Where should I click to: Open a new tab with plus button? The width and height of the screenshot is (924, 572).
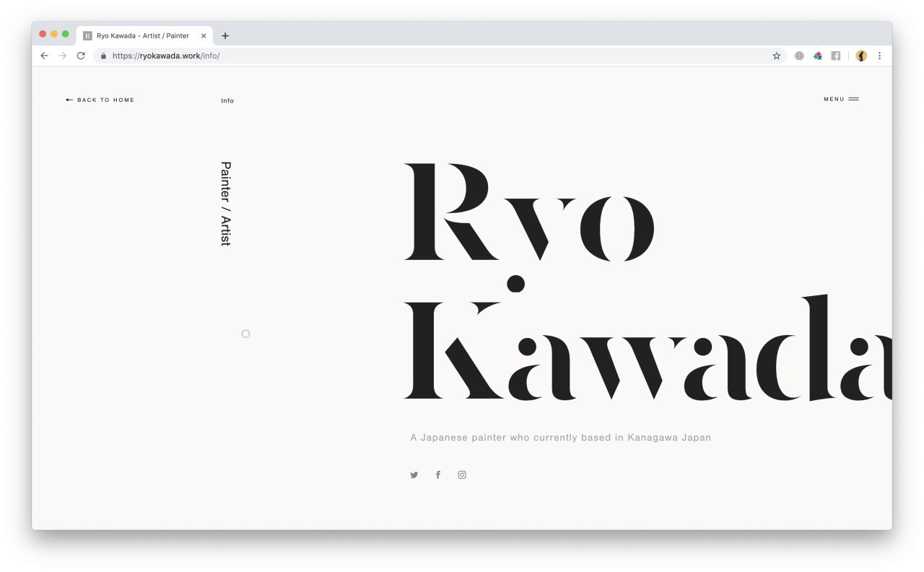coord(225,35)
